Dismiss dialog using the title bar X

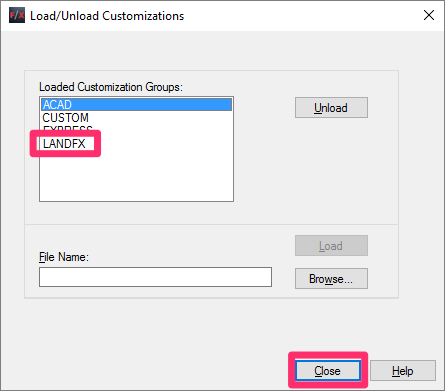[x=429, y=15]
